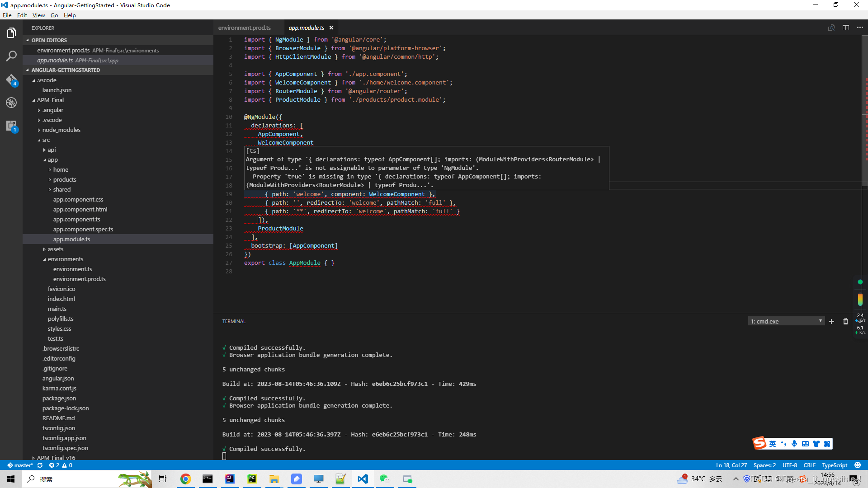Open the Extensions view
Image resolution: width=868 pixels, height=488 pixels.
point(11,126)
